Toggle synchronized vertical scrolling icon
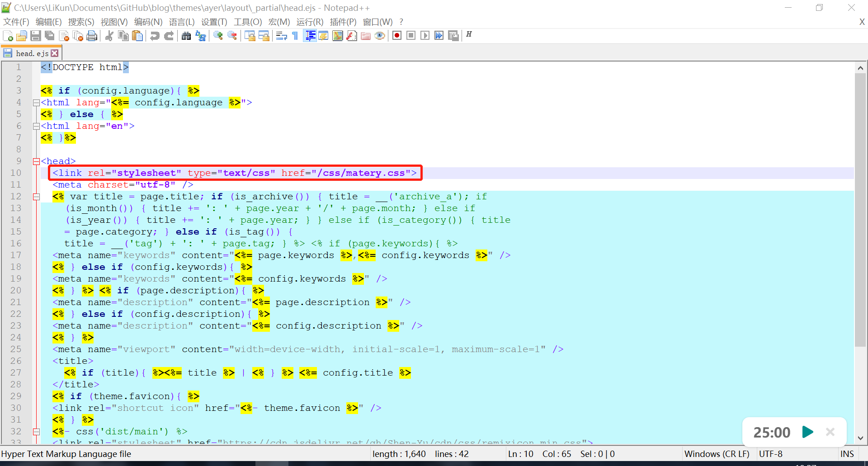This screenshot has width=868, height=466. 250,36
